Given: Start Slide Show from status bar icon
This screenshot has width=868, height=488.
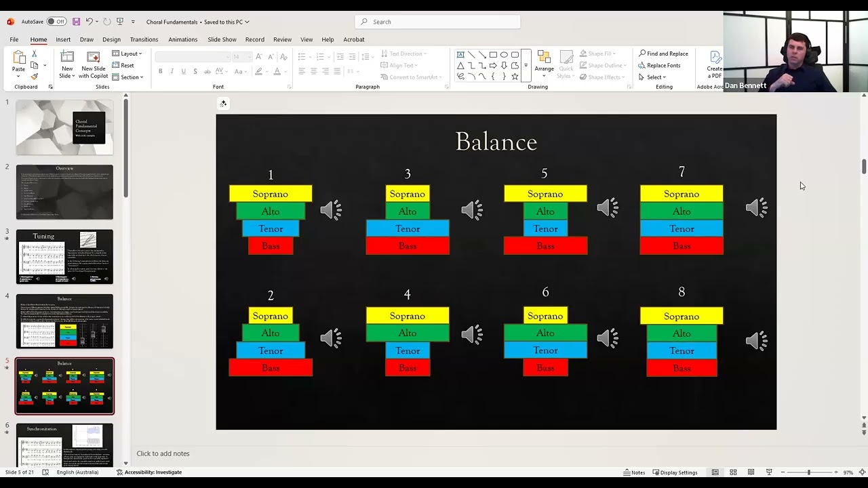Looking at the screenshot, I should (769, 472).
